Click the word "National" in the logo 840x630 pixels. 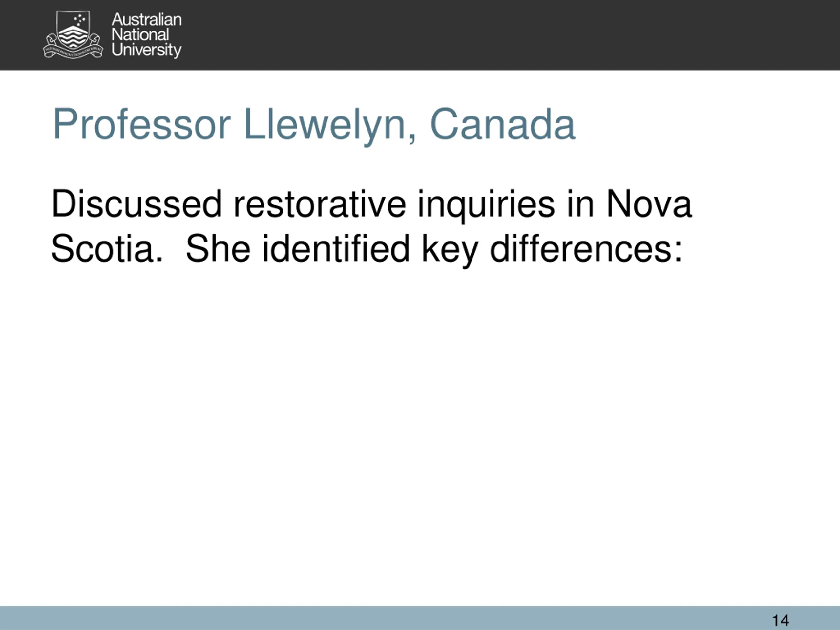click(x=140, y=35)
